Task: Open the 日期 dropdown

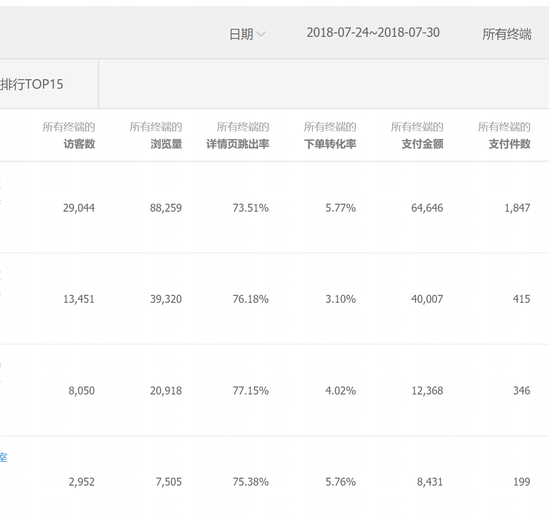Action: (247, 34)
